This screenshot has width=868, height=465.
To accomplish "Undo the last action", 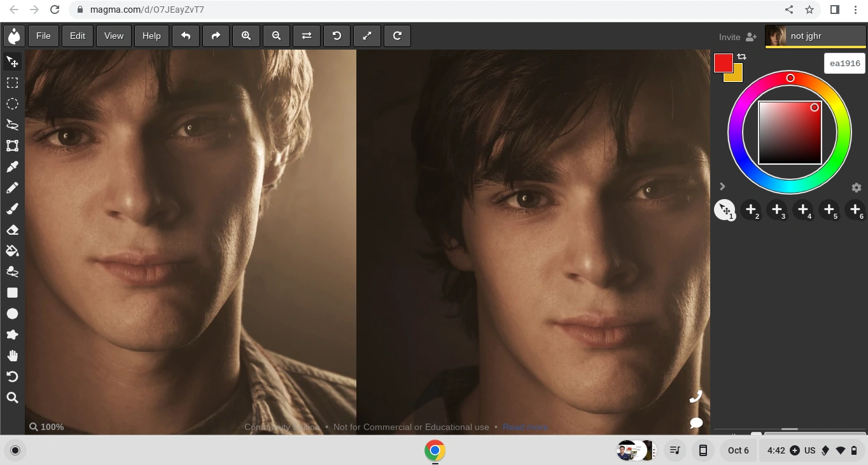I will [x=186, y=36].
